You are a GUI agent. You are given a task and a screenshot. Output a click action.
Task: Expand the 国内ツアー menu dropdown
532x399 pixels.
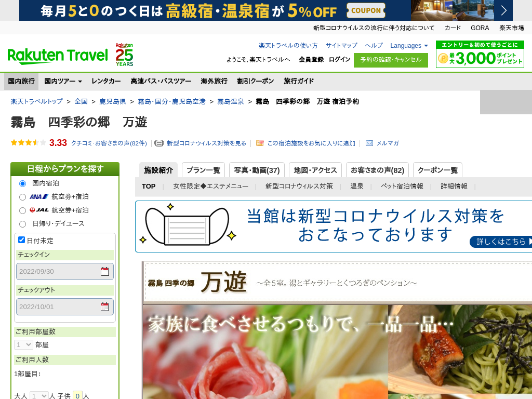tap(63, 81)
